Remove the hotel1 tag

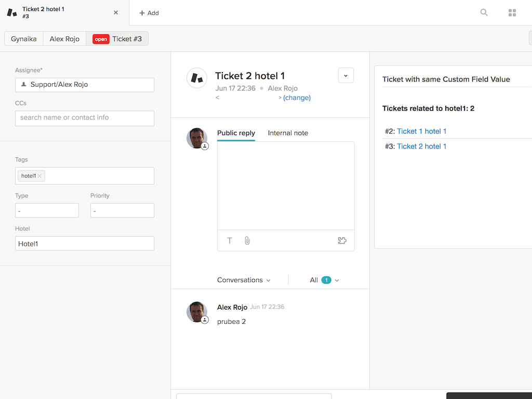(39, 176)
